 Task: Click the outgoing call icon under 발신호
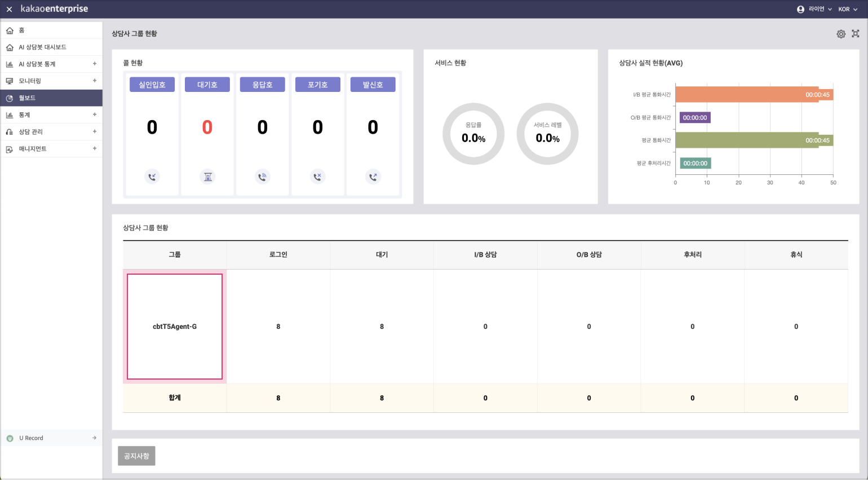tap(373, 177)
